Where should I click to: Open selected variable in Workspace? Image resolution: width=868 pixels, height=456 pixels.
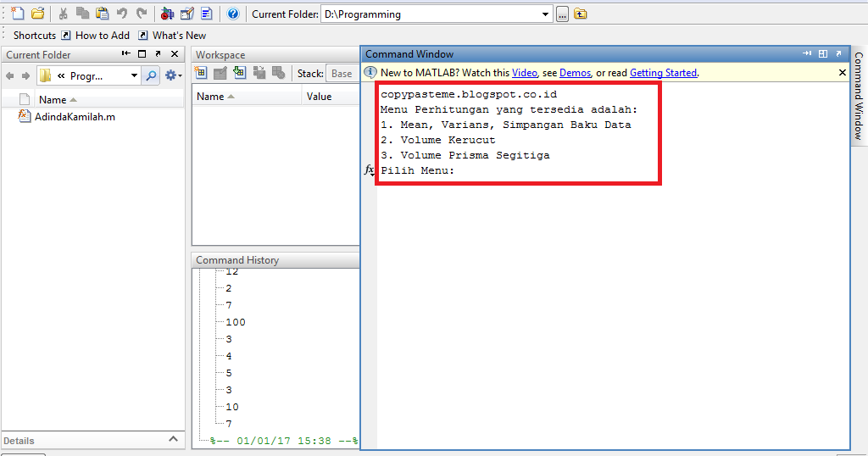220,73
